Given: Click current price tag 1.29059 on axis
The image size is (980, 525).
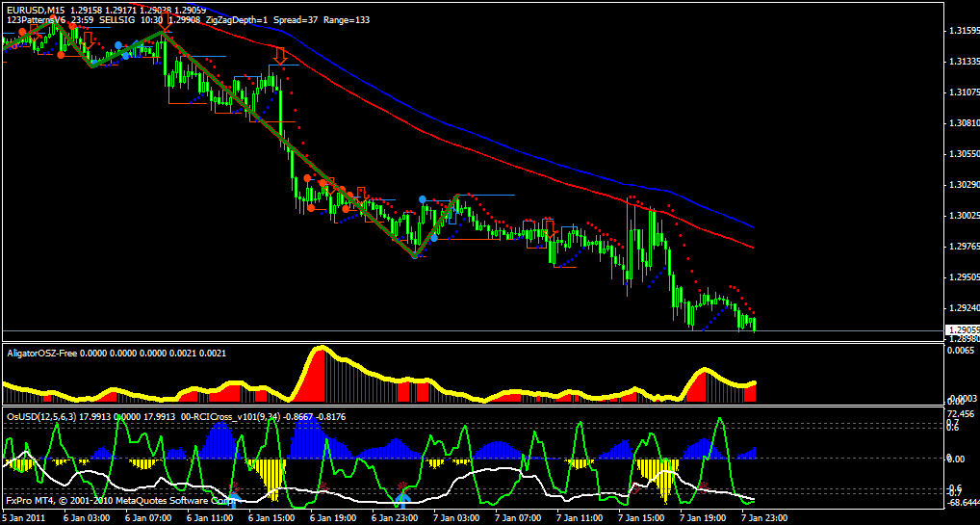Looking at the screenshot, I should coord(962,330).
